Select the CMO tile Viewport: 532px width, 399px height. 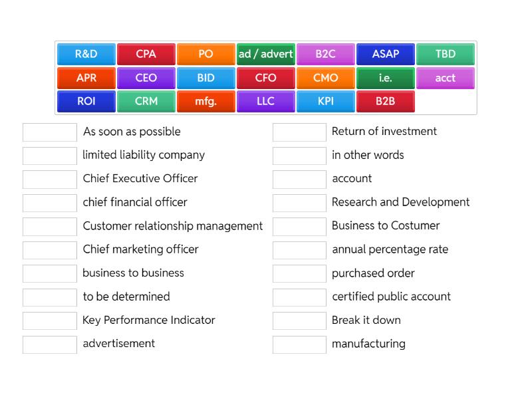tap(325, 78)
